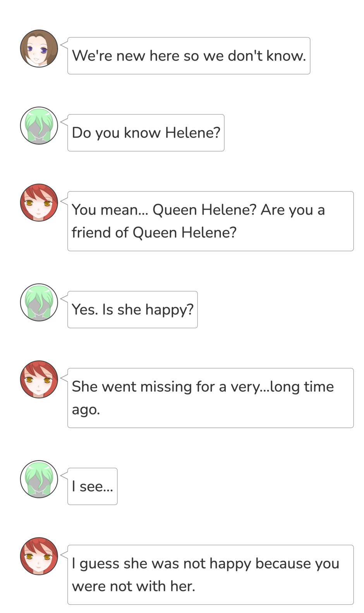The height and width of the screenshot is (613, 364).
Task: Tap the word "ago." in the missing message
Action: tap(86, 410)
